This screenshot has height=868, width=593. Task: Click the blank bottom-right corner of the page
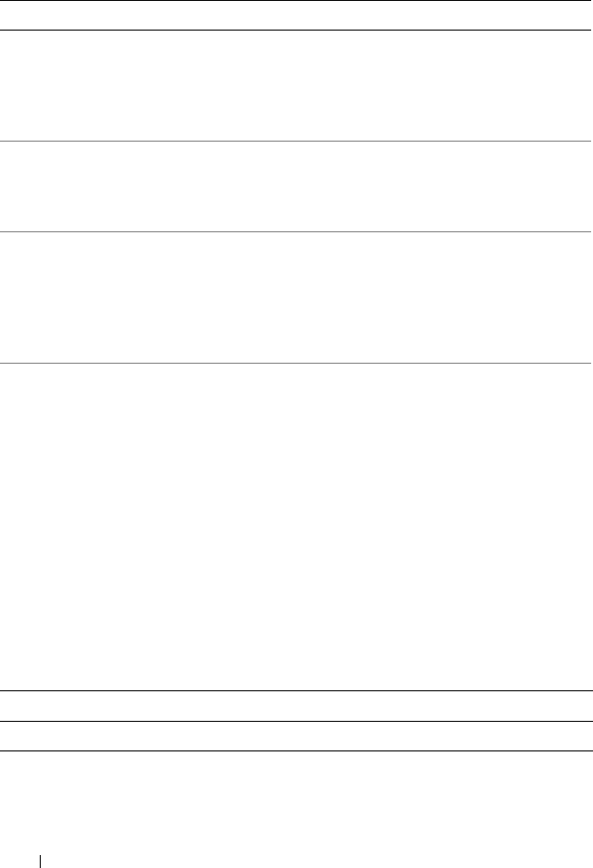564,847
